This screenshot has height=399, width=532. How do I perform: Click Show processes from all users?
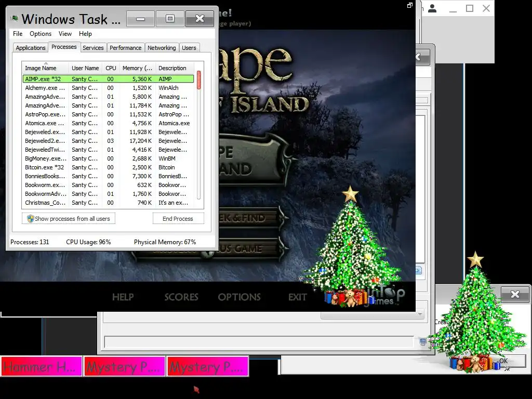pos(68,219)
